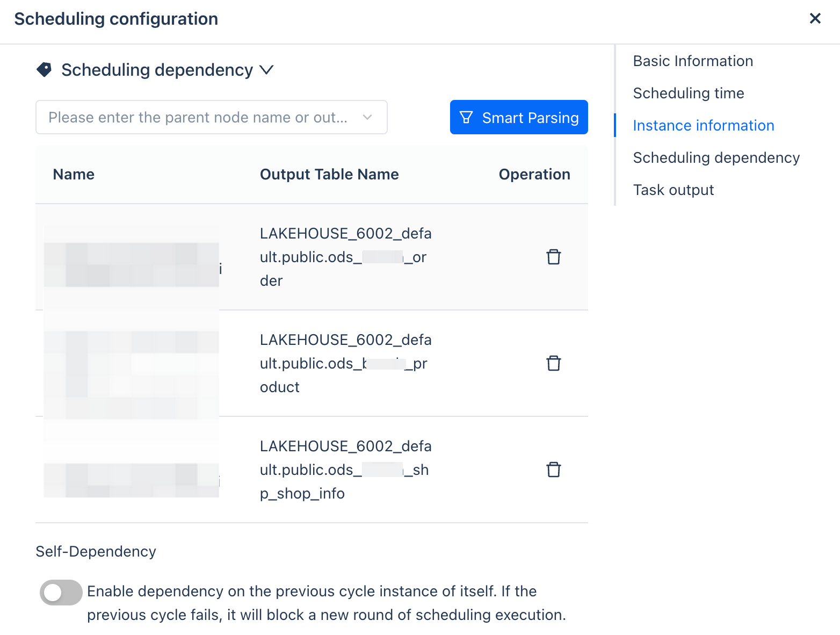Close the Scheduling configuration panel
Viewport: 840px width, 635px height.
pyautogui.click(x=815, y=19)
